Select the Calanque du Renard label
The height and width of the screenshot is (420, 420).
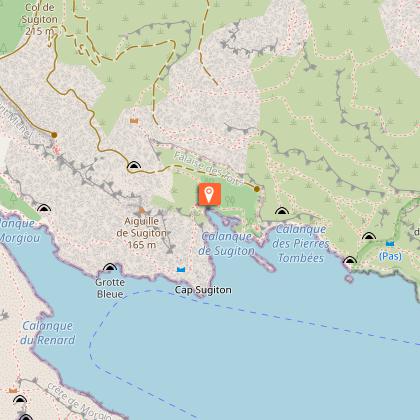tap(47, 333)
